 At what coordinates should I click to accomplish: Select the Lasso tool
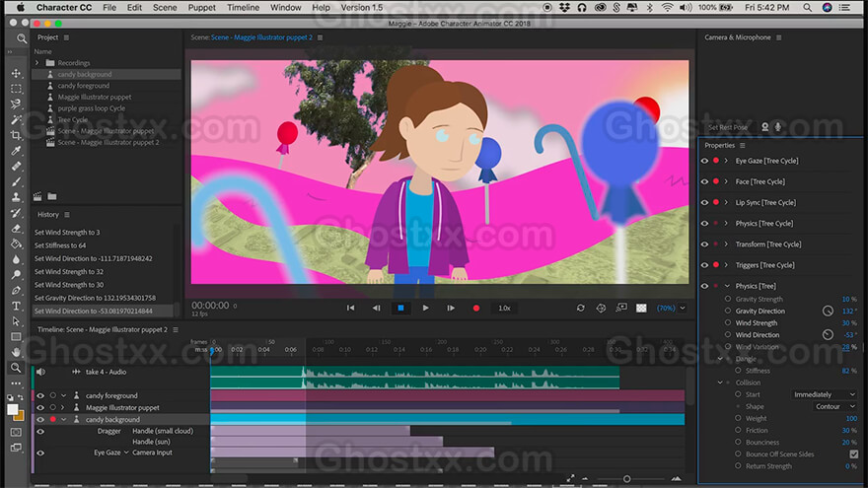[16, 105]
